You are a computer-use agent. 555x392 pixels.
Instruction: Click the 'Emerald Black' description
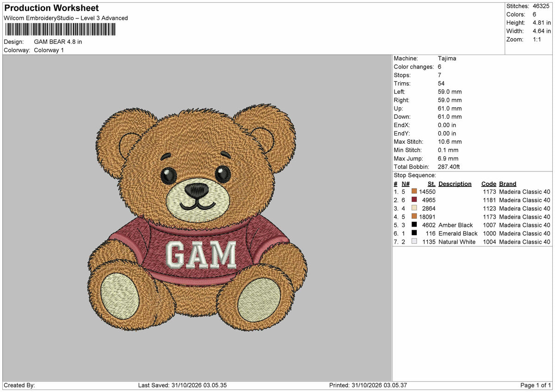[x=458, y=233]
